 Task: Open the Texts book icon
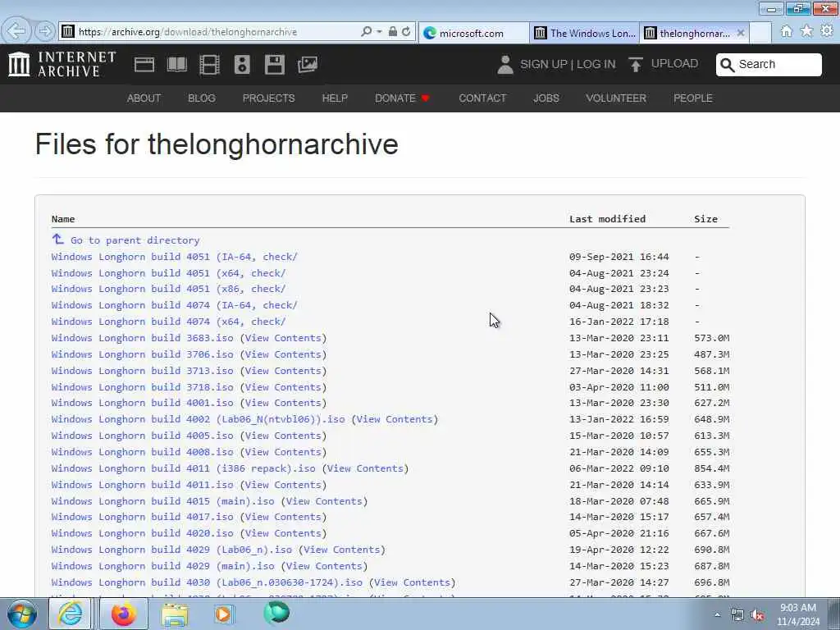point(177,65)
